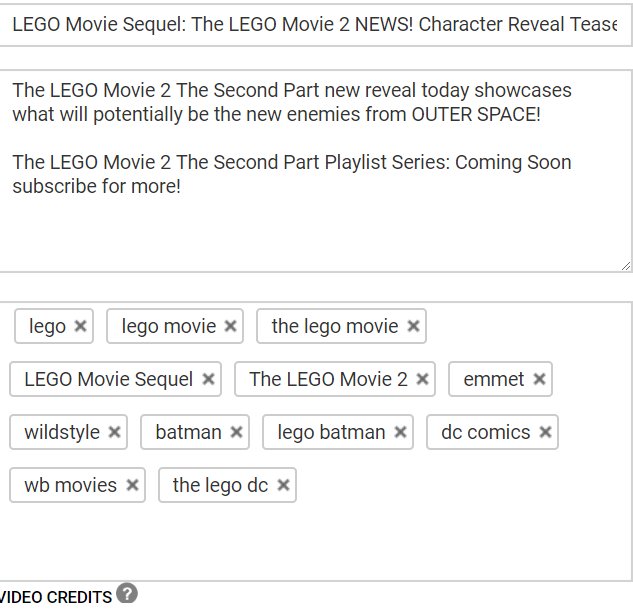Remove the 'lego batman' tag
This screenshot has width=633, height=614.
tap(400, 432)
